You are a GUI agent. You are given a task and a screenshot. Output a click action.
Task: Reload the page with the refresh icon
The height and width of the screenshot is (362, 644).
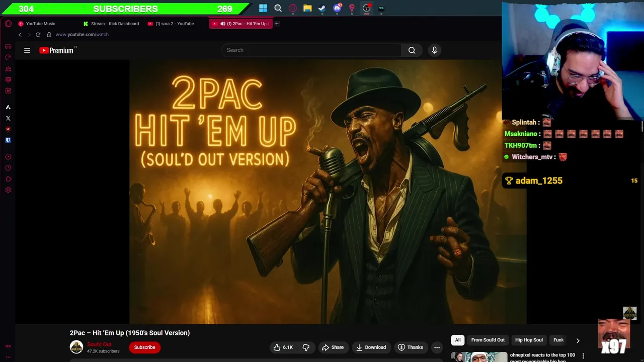coord(38,35)
